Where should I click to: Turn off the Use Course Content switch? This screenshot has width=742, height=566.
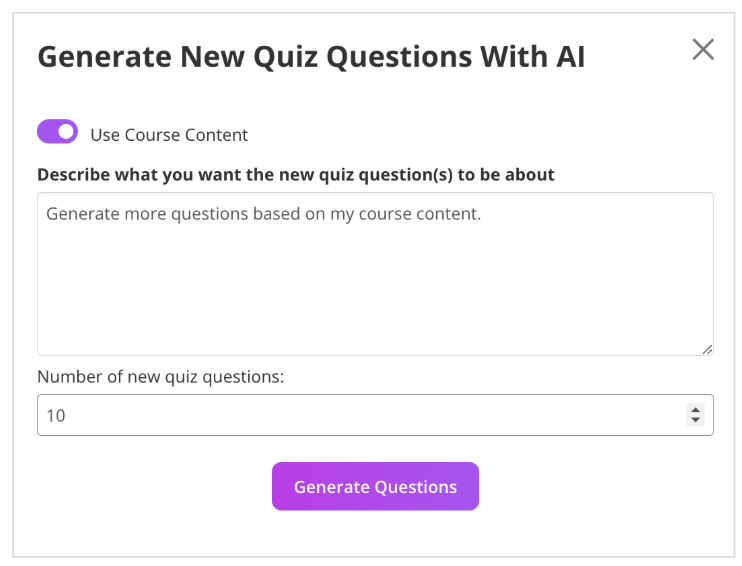[x=57, y=132]
